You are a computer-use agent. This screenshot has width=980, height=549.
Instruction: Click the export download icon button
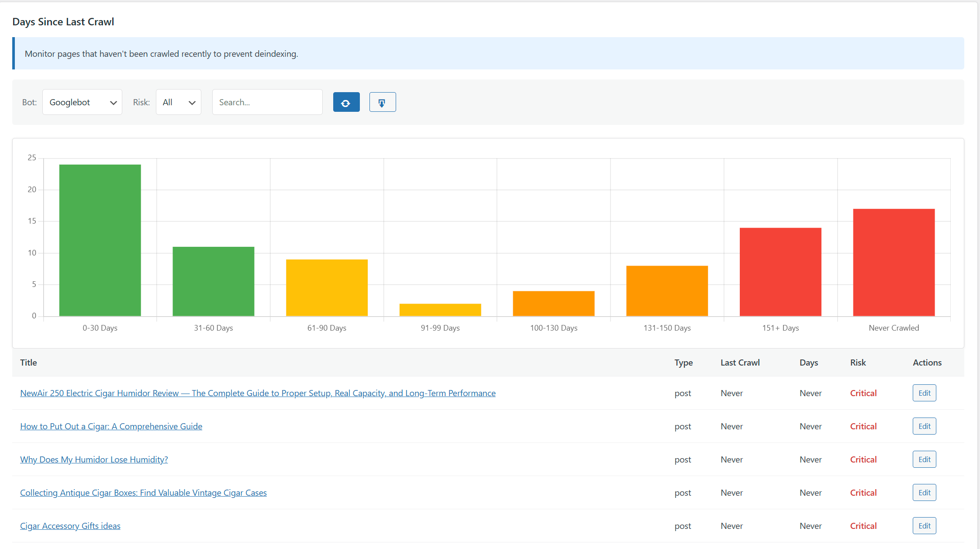(383, 102)
